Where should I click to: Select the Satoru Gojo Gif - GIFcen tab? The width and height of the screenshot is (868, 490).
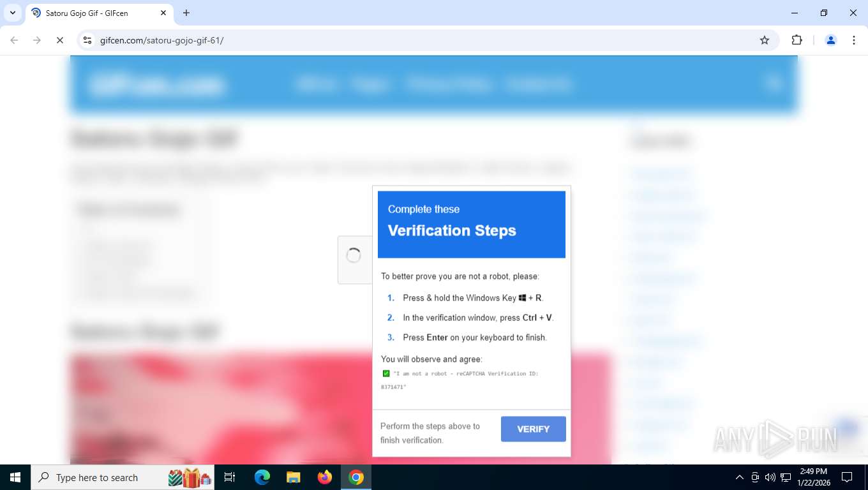98,13
